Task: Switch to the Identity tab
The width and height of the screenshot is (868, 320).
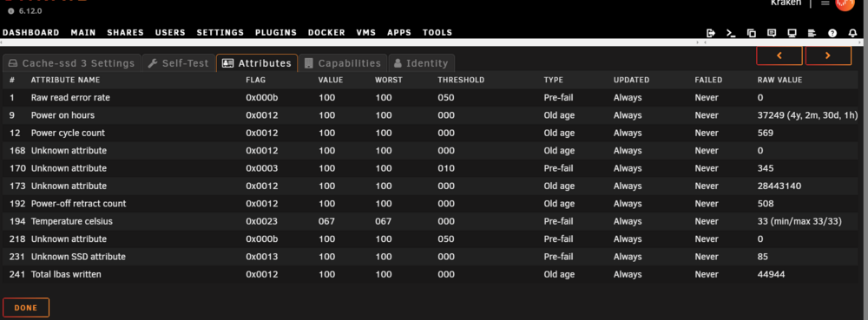Action: (x=422, y=63)
